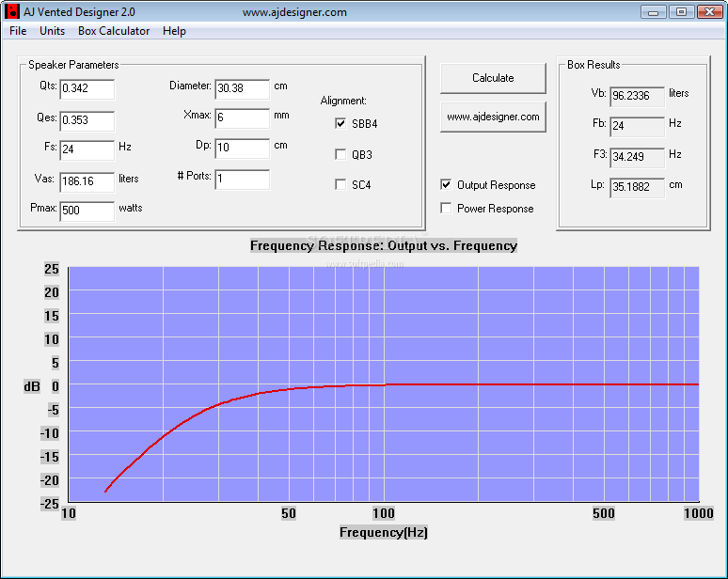The image size is (728, 579).
Task: Click the AJ Vented Designer speaker app icon
Action: (12, 11)
